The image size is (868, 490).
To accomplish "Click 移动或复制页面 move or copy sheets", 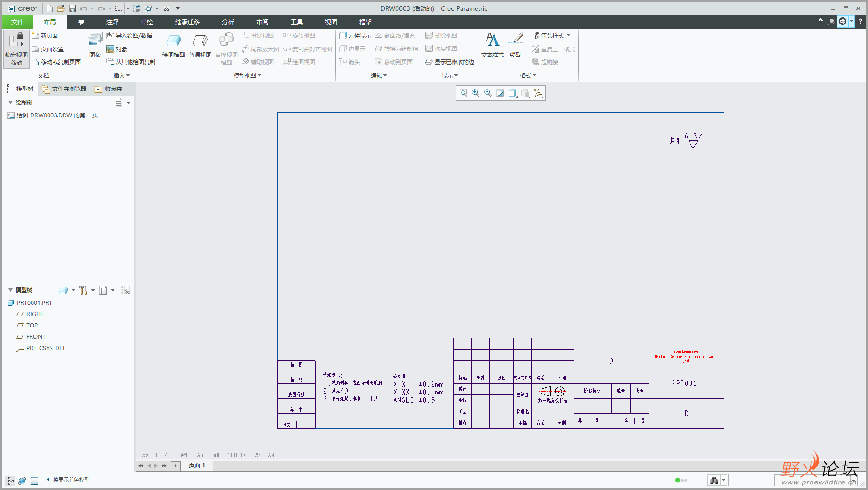I will (56, 62).
